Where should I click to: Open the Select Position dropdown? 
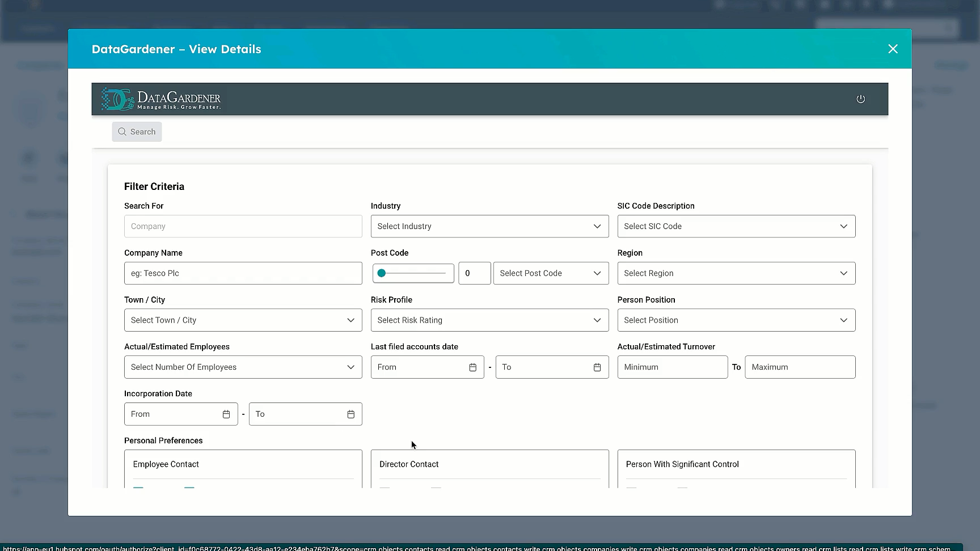tap(736, 320)
